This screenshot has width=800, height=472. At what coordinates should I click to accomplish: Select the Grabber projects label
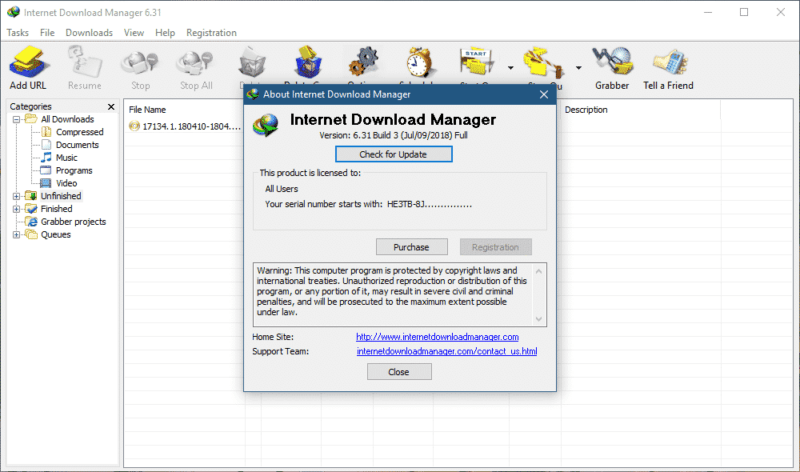[x=73, y=222]
